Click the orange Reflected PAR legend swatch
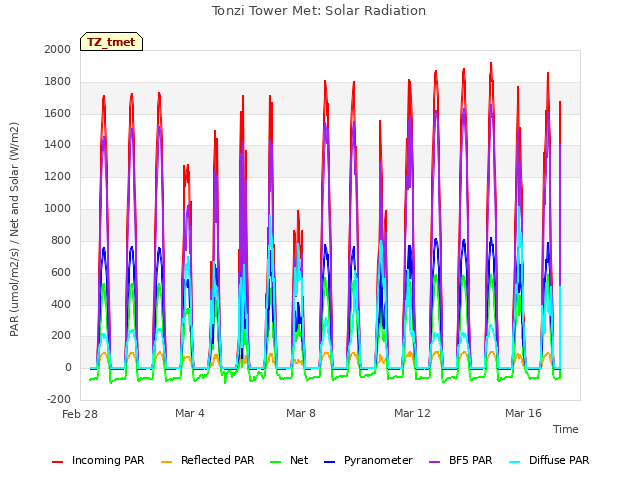 point(167,462)
